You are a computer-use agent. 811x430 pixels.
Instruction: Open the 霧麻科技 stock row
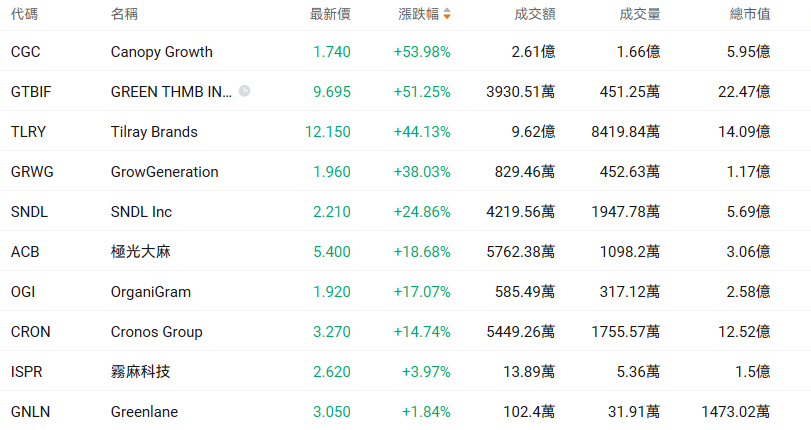[x=140, y=371]
